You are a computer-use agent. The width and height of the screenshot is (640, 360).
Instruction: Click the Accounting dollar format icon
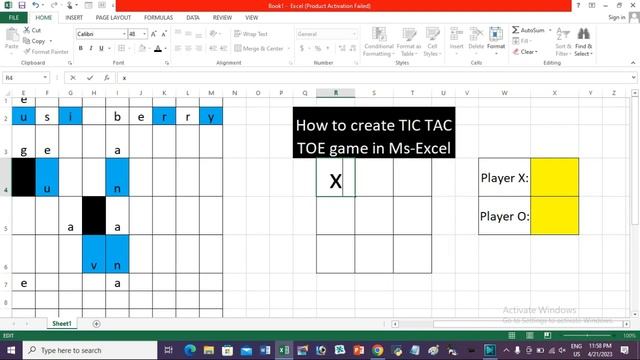pyautogui.click(x=302, y=48)
